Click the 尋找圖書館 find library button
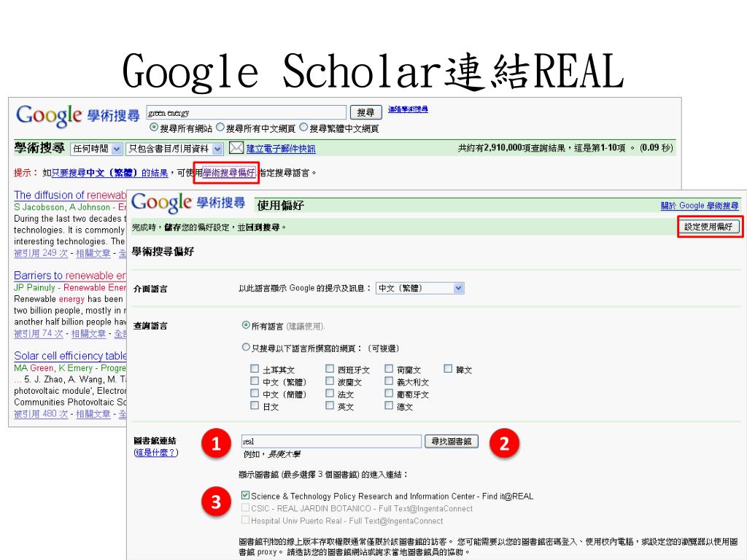Viewport: 747px width, 560px height. coord(451,441)
